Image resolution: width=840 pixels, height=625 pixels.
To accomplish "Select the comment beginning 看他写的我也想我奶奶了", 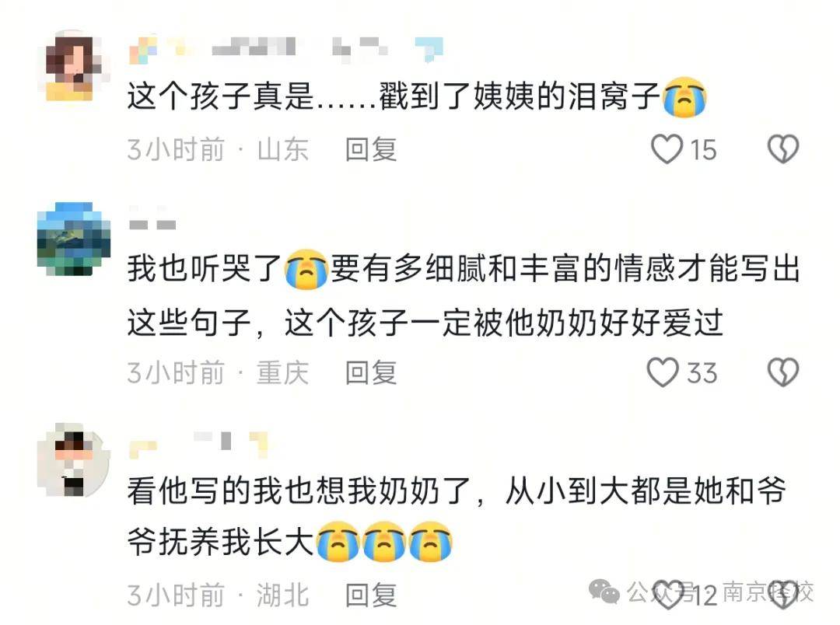I will pos(457,516).
